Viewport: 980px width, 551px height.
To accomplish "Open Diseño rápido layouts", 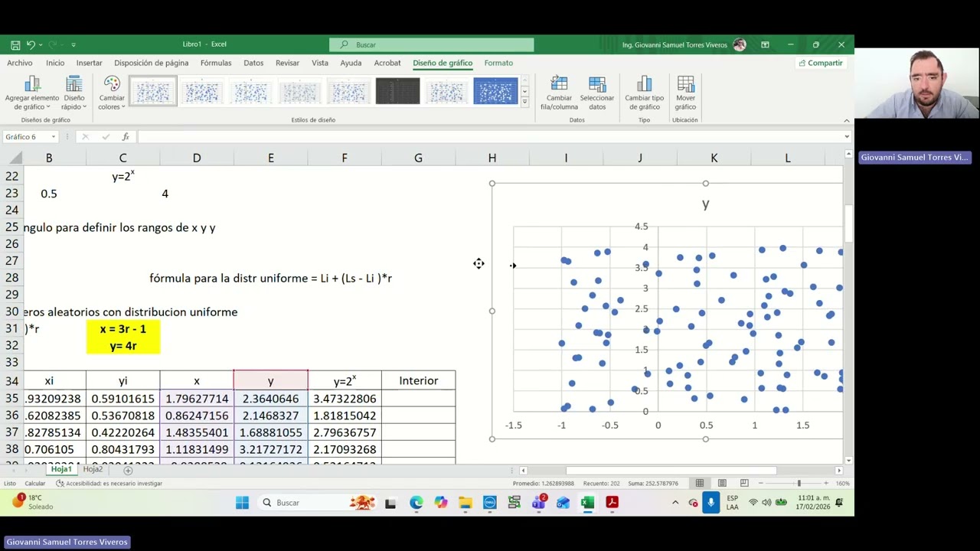I will pyautogui.click(x=74, y=93).
